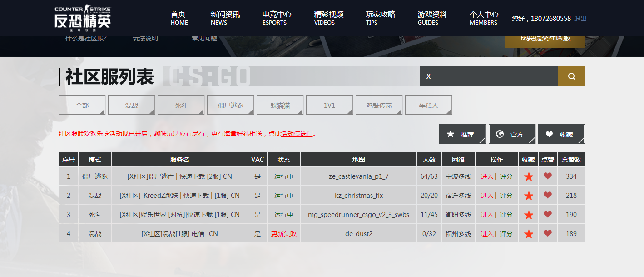
Task: Click 评分 on the de_dust2 row
Action: [506, 233]
